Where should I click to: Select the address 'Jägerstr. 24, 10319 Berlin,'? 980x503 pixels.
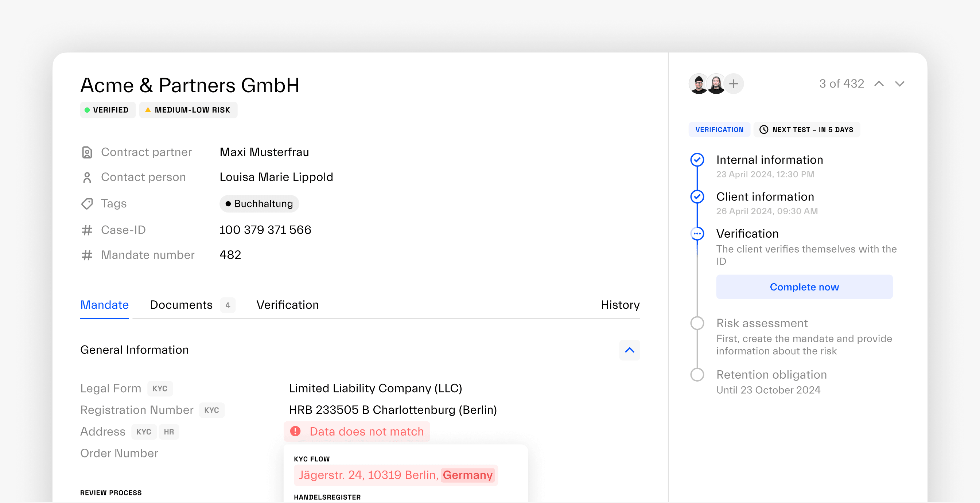click(x=369, y=475)
